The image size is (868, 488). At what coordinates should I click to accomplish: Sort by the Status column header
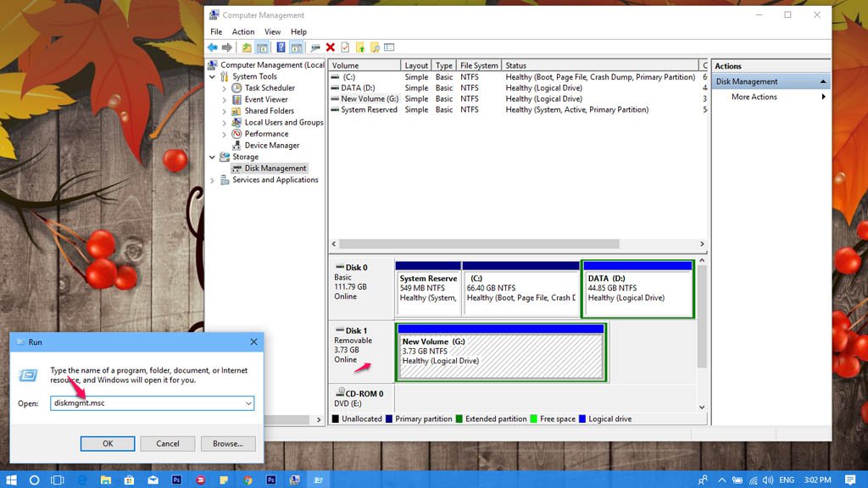point(600,65)
